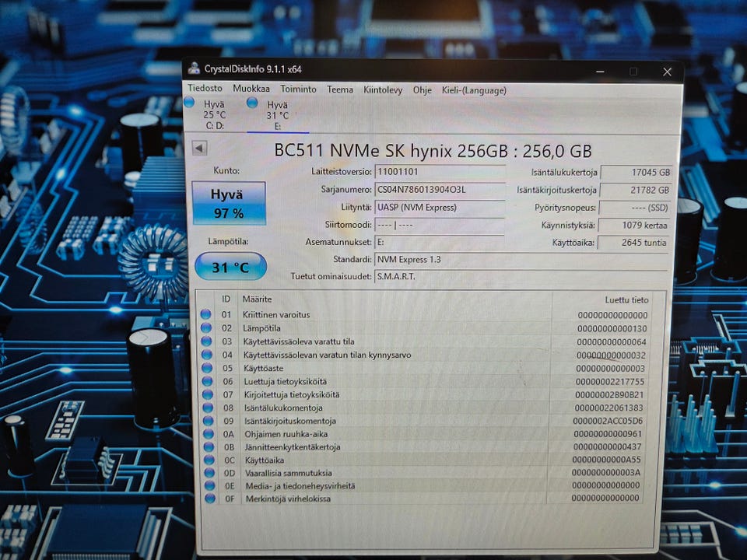Click the Tuetut ominaisuudet S.M.A.R.T. field
Viewport: 747px width, 560px height.
(521, 276)
